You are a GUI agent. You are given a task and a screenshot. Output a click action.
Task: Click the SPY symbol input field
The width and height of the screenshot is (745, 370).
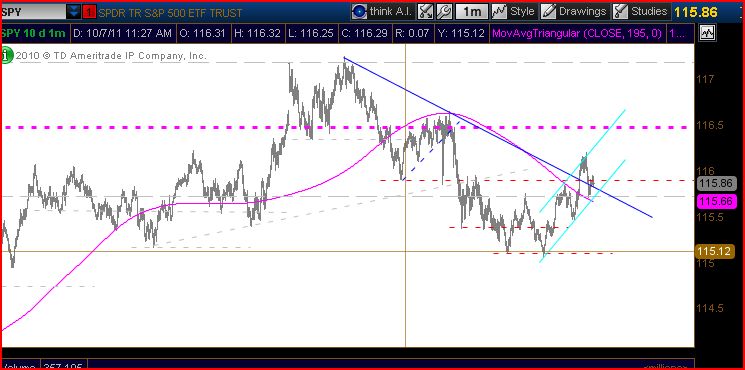tap(33, 12)
